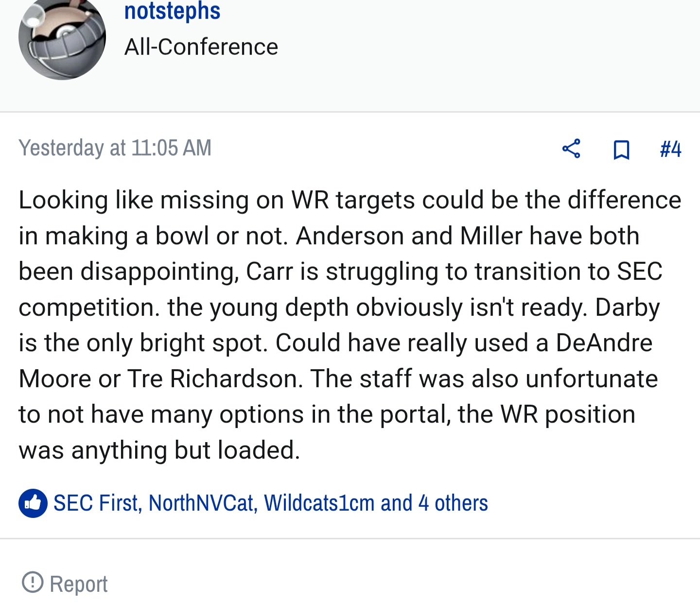Click the blue thumbs-up reaction icon
This screenshot has height=602, width=700.
[33, 503]
